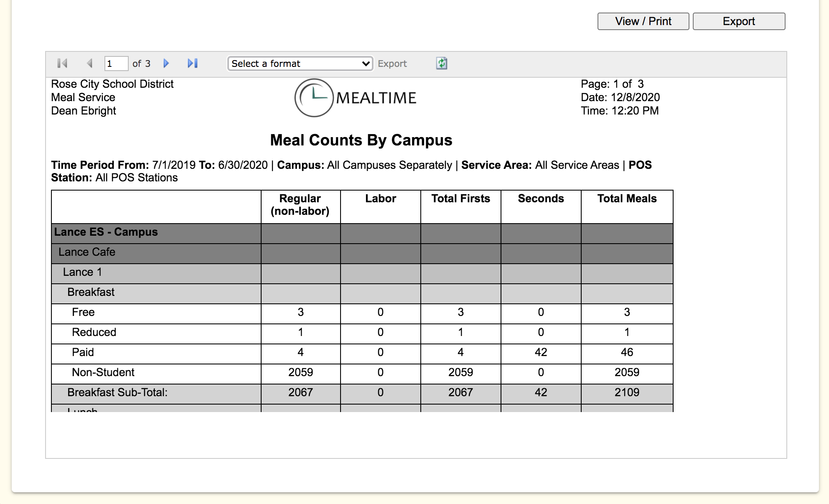The height and width of the screenshot is (504, 829).
Task: Click the current page number field
Action: [x=116, y=64]
